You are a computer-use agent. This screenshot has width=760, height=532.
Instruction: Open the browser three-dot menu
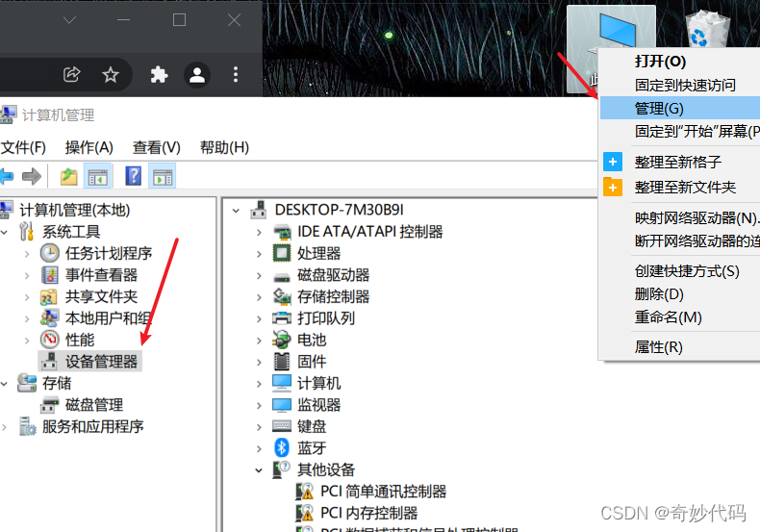coord(236,74)
